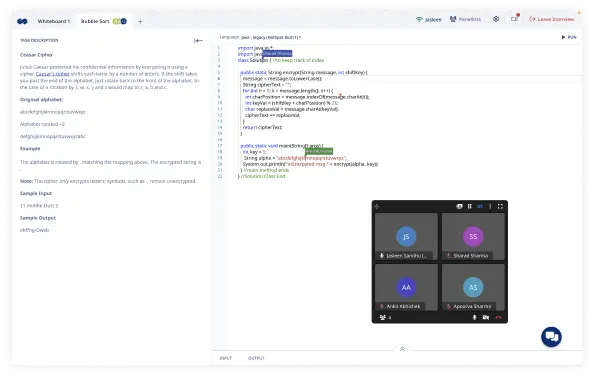
Task: Mute the microphone in call controls
Action: [474, 317]
